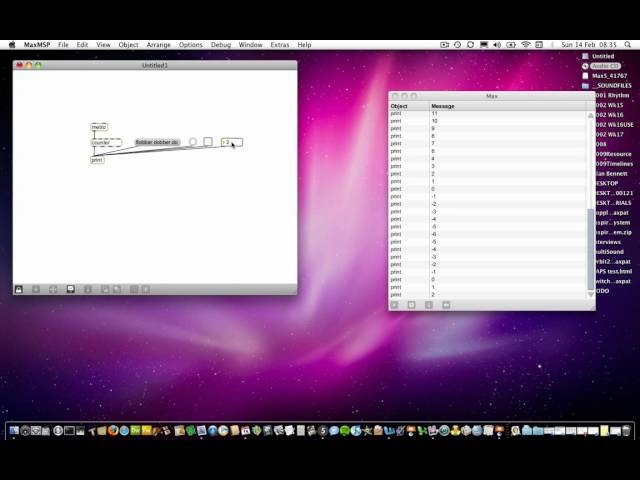Open the Arrange menu
The image size is (640, 480).
[158, 44]
